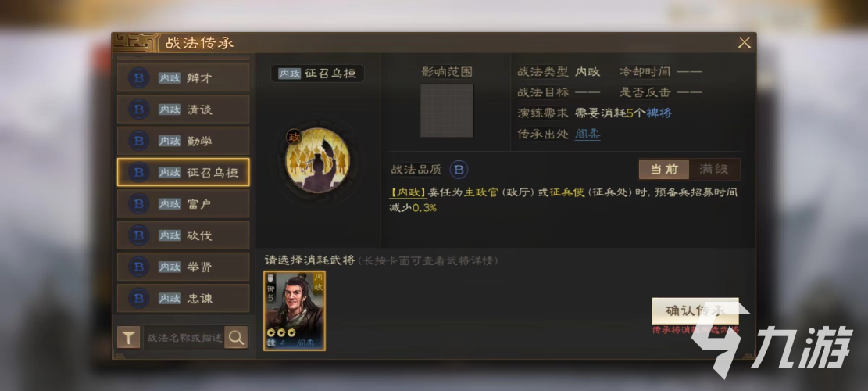Switch to the 满级 level view
Image resolution: width=868 pixels, height=391 pixels.
click(714, 170)
